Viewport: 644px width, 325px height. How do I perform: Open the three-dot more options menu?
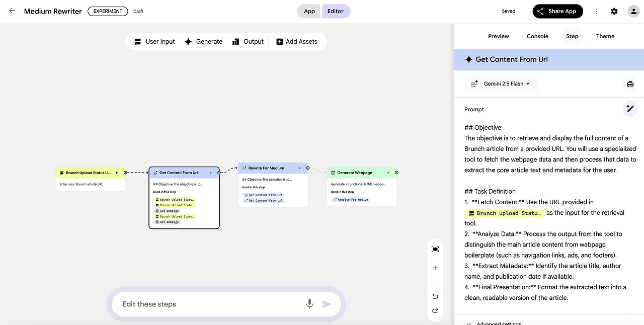click(597, 11)
